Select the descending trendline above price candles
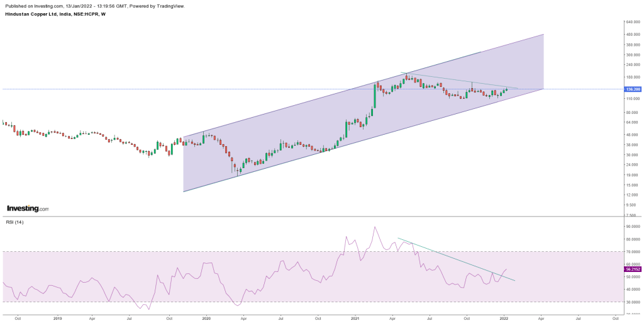 [459, 81]
